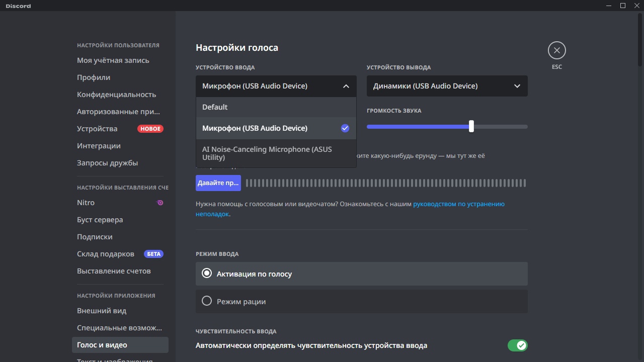The width and height of the screenshot is (644, 362).
Task: Open Конфиденциальность settings page
Action: tap(120, 95)
